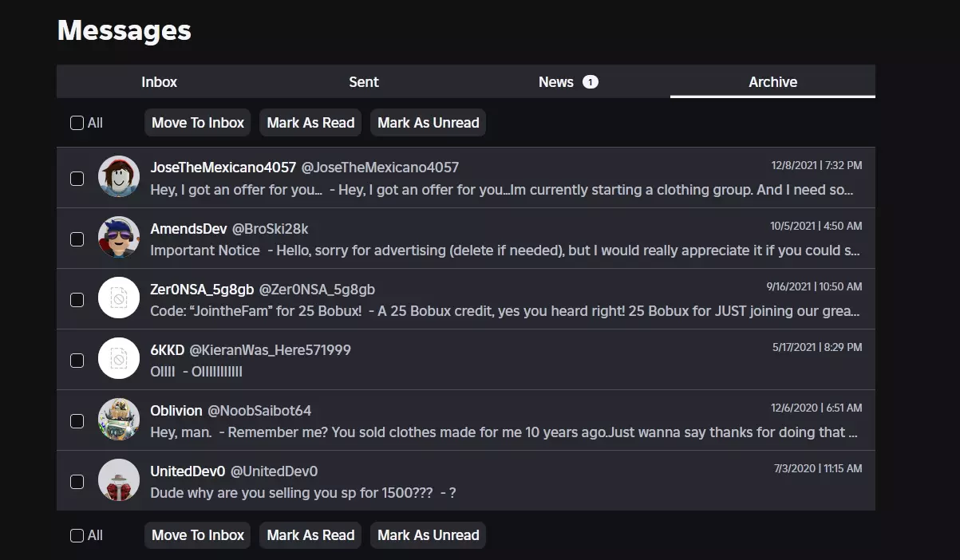This screenshot has height=560, width=960.
Task: Click the 12/8/2021 | 7:32 PM timestamp
Action: (816, 165)
